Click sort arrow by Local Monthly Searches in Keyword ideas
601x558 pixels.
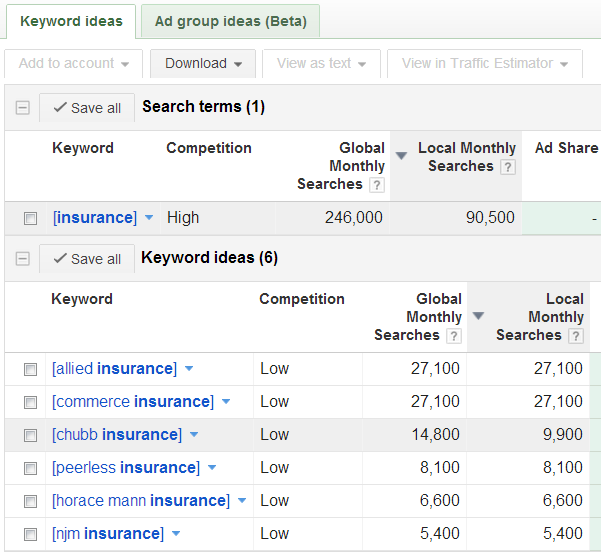click(x=478, y=316)
